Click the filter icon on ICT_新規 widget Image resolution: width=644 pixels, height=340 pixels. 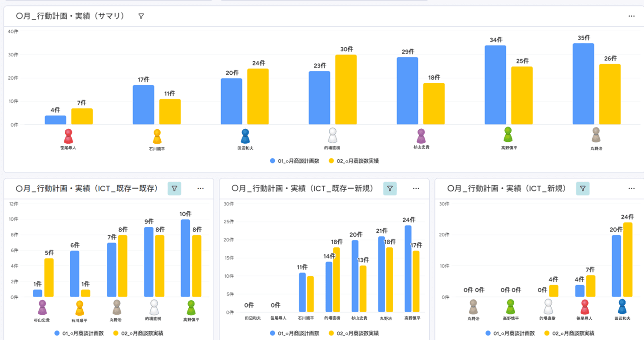583,189
